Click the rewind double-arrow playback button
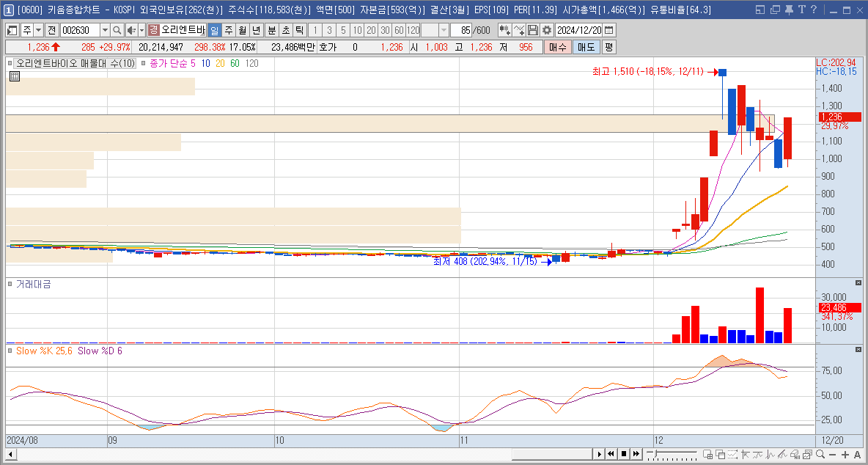Viewport: 868px width, 465px height. [611, 455]
